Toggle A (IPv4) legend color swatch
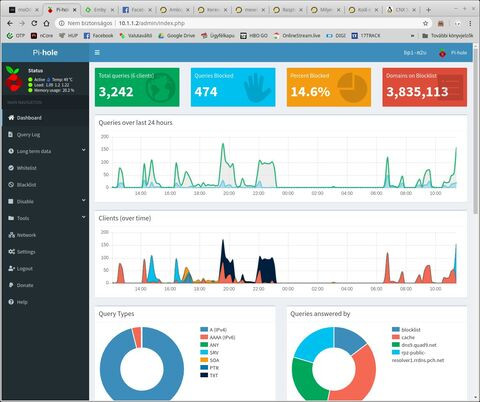 204,329
